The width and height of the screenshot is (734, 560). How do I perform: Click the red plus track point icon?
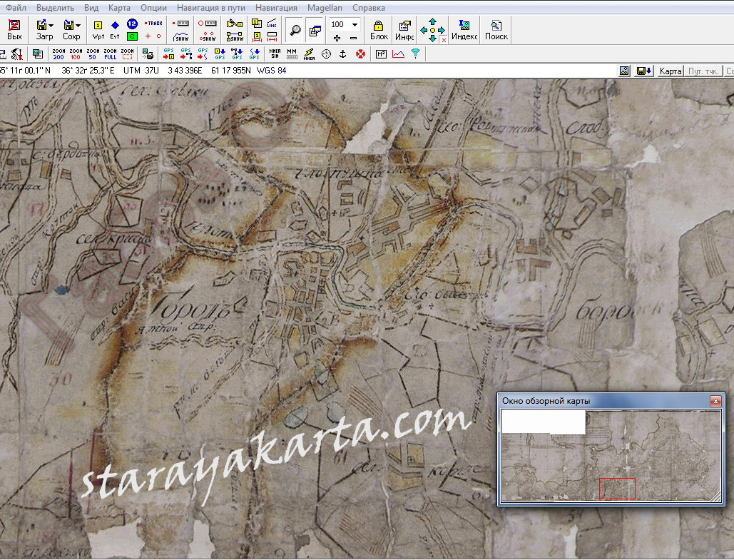click(148, 36)
